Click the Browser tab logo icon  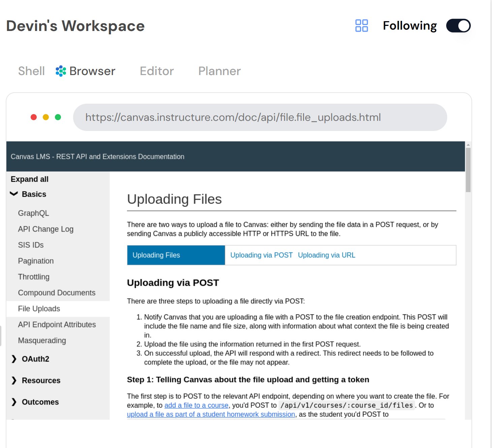point(61,71)
